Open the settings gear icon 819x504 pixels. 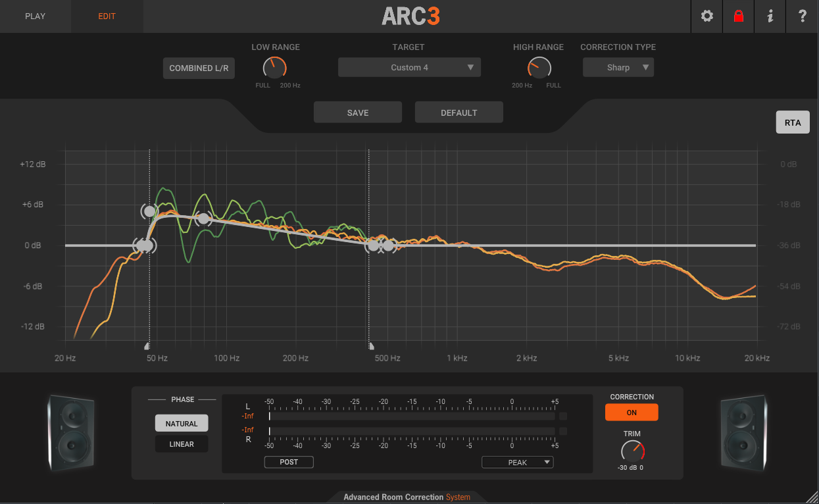coord(707,16)
